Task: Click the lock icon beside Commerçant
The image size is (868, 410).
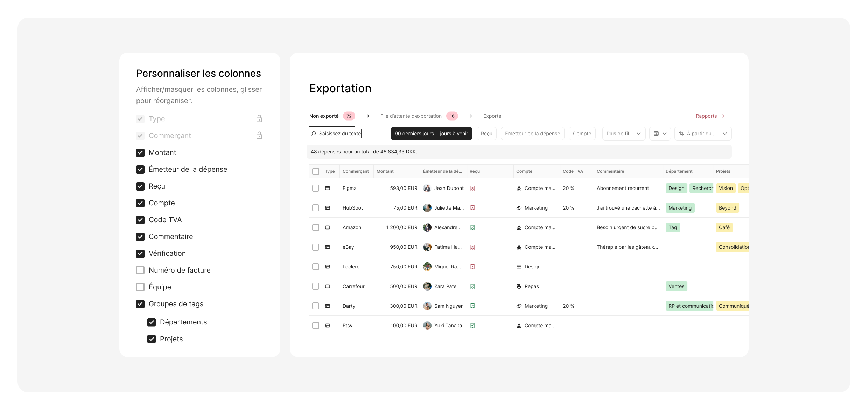Action: click(x=259, y=136)
